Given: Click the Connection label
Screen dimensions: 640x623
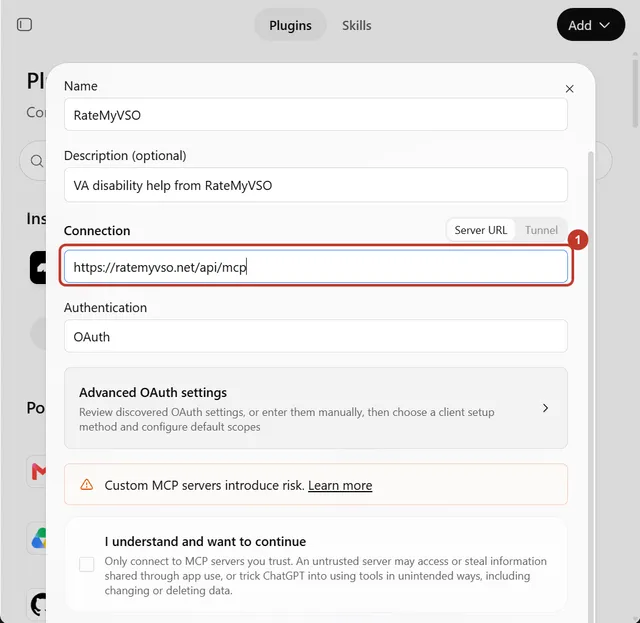Looking at the screenshot, I should (x=97, y=230).
